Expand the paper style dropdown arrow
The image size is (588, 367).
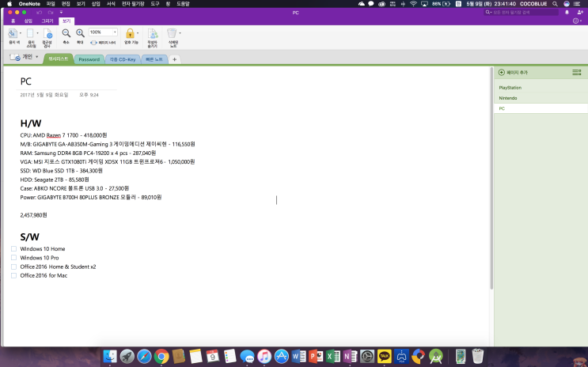point(37,33)
